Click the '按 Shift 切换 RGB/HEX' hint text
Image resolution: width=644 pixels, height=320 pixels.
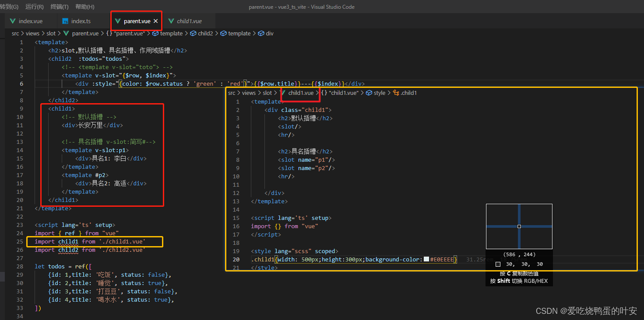[519, 281]
